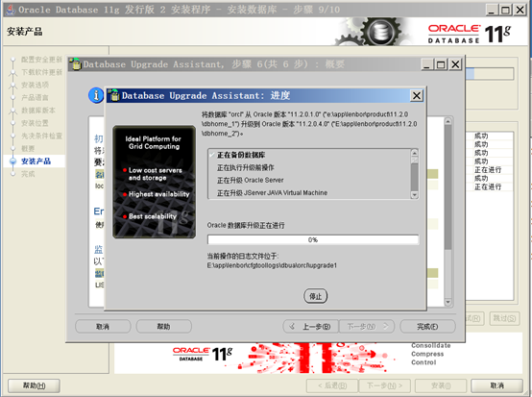This screenshot has height=397, width=532.
Task: Click down arrow of summary page scrollbar
Action: pyautogui.click(x=447, y=302)
